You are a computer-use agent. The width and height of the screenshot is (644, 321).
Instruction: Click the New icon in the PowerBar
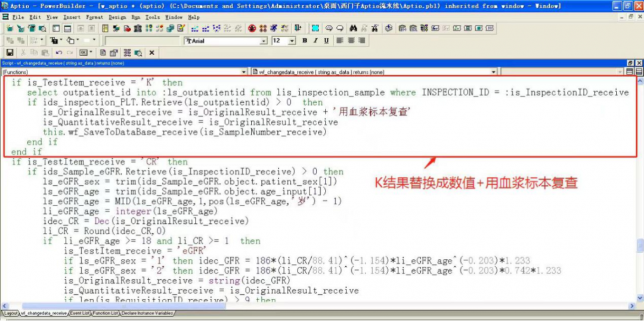(9, 28)
